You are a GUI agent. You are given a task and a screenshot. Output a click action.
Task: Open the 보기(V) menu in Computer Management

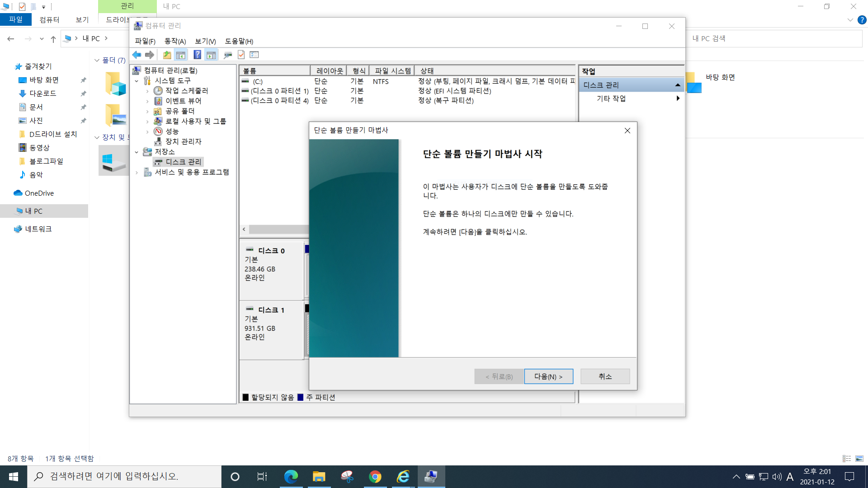click(x=205, y=41)
